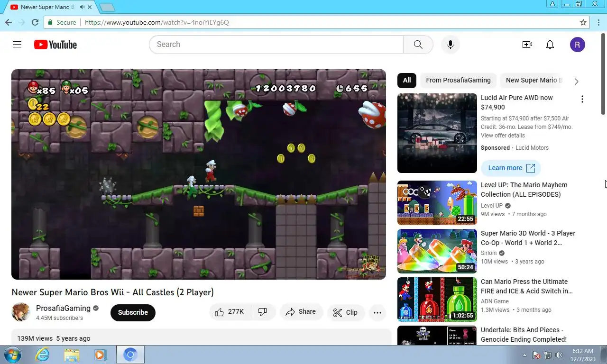Click the Clip button
This screenshot has width=607, height=364.
tap(345, 312)
